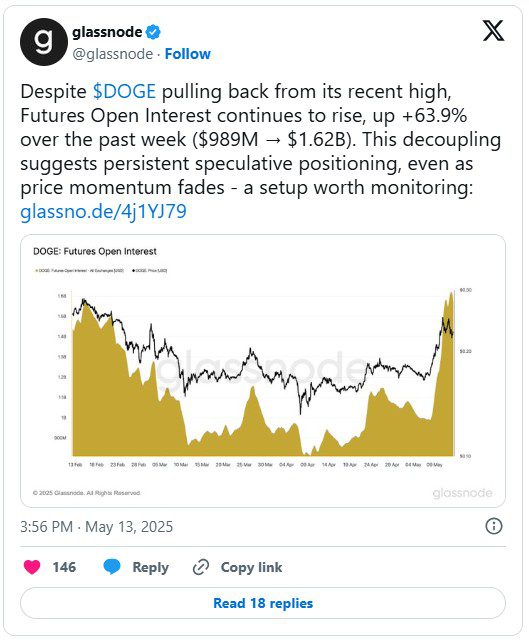Image resolution: width=529 pixels, height=643 pixels.
Task: Open the X logo in the corner
Action: pyautogui.click(x=493, y=31)
